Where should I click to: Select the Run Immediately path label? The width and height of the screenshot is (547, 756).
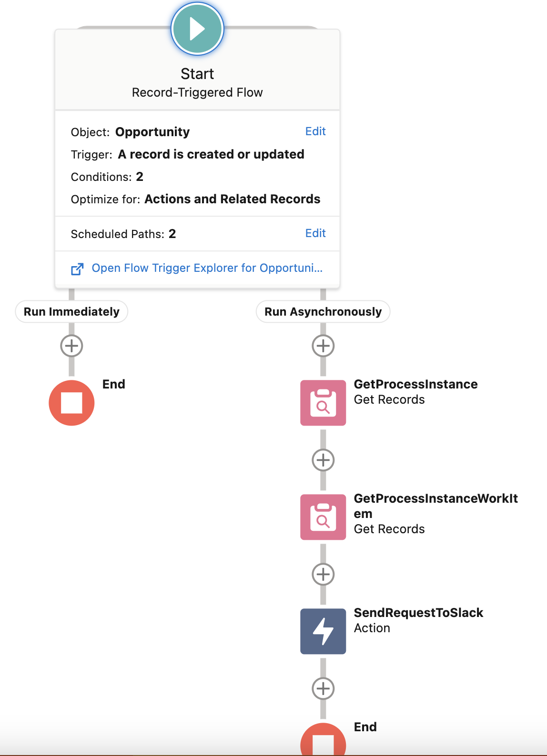71,311
